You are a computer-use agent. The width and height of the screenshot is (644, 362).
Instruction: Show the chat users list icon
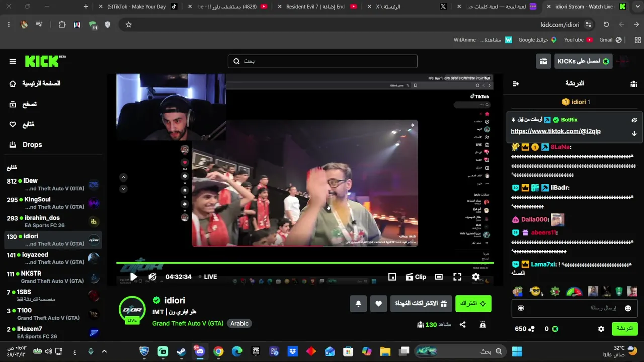633,84
